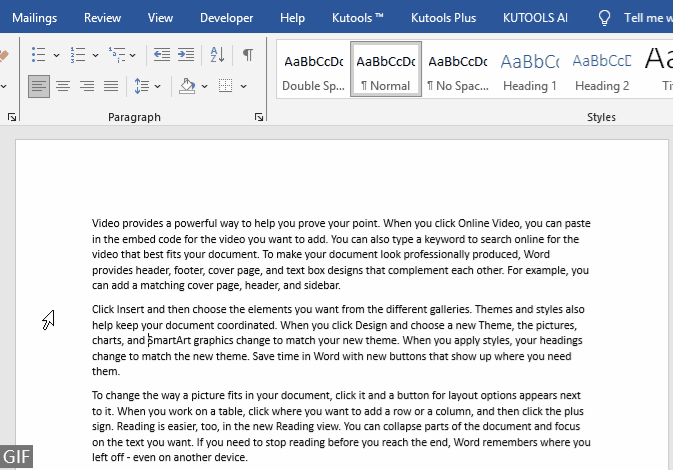Image resolution: width=673 pixels, height=470 pixels.
Task: Open the Bullets dropdown arrow
Action: (56, 55)
